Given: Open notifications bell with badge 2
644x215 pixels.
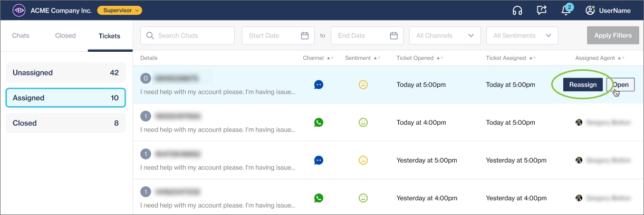Looking at the screenshot, I should point(566,11).
